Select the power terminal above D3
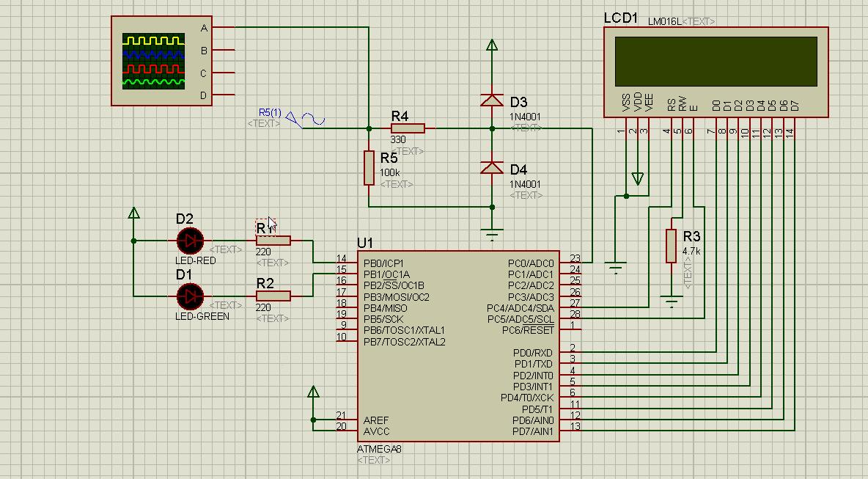Viewport: 868px width, 479px height. (492, 45)
